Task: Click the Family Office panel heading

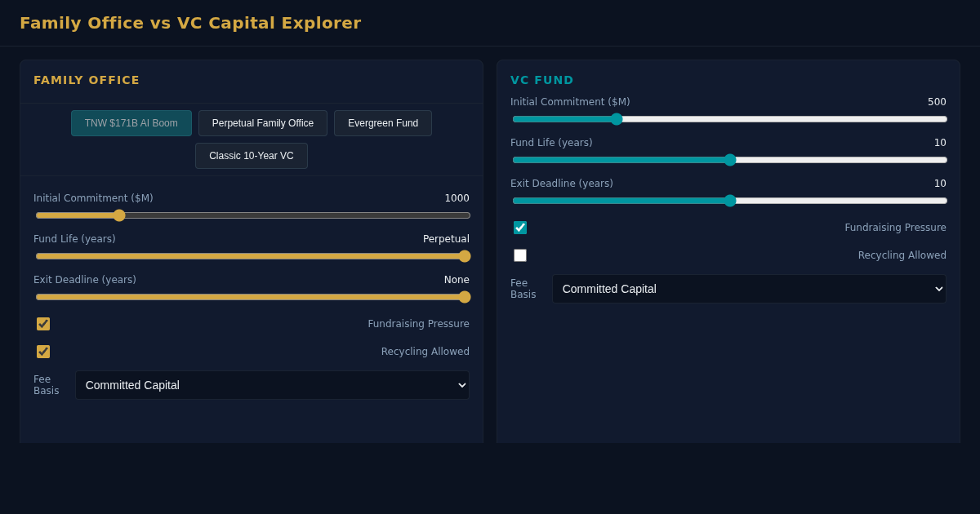Action: pyautogui.click(x=87, y=80)
